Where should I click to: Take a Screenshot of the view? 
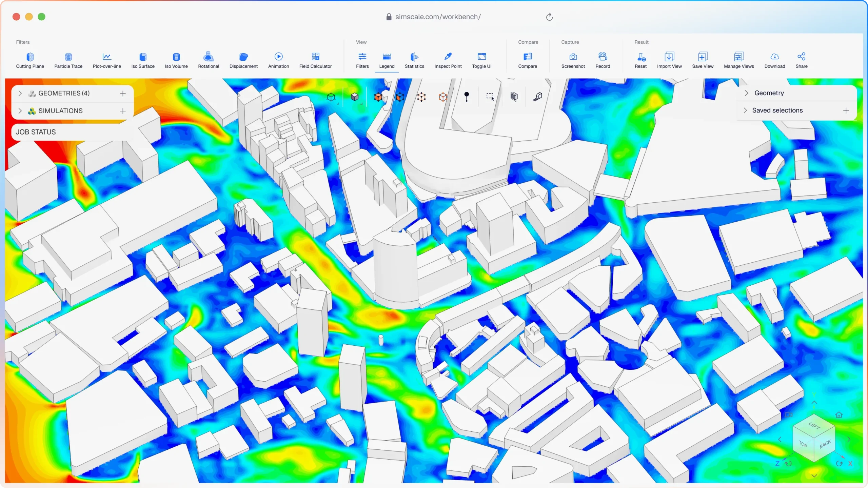573,60
